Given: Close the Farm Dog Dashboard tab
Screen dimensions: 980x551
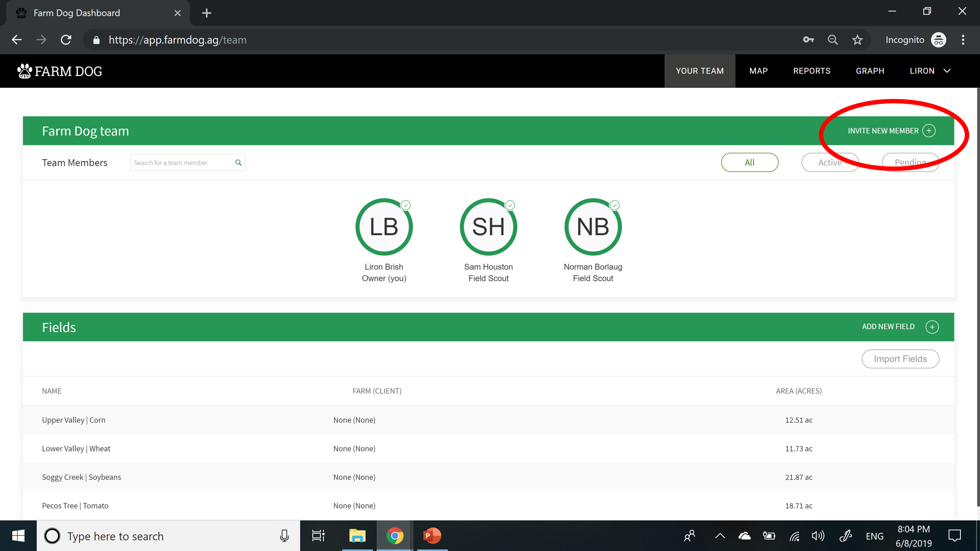Looking at the screenshot, I should (x=177, y=13).
